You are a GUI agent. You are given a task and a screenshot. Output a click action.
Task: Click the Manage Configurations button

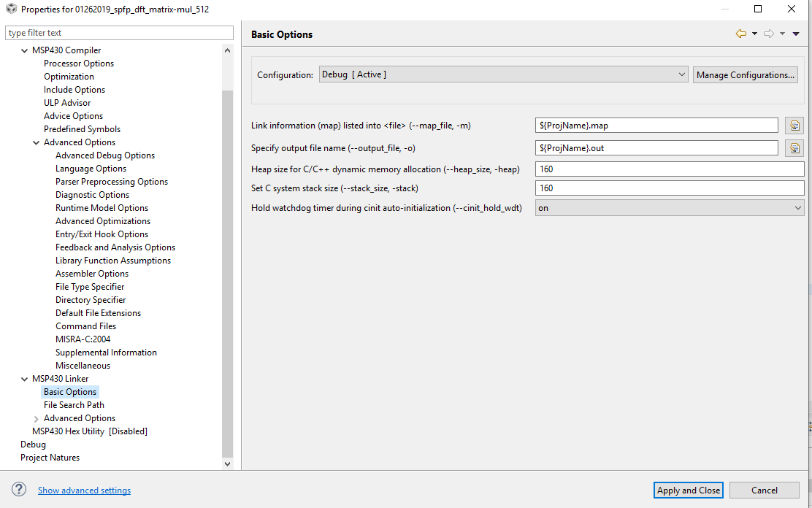[745, 74]
